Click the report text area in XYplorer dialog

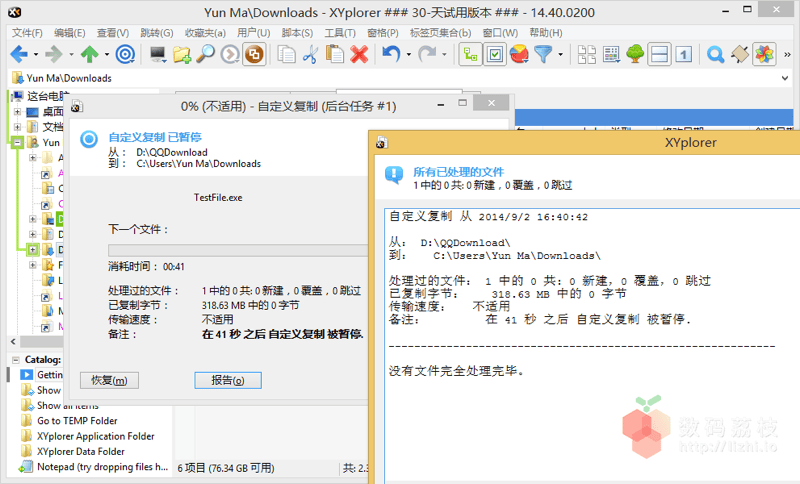pyautogui.click(x=592, y=346)
